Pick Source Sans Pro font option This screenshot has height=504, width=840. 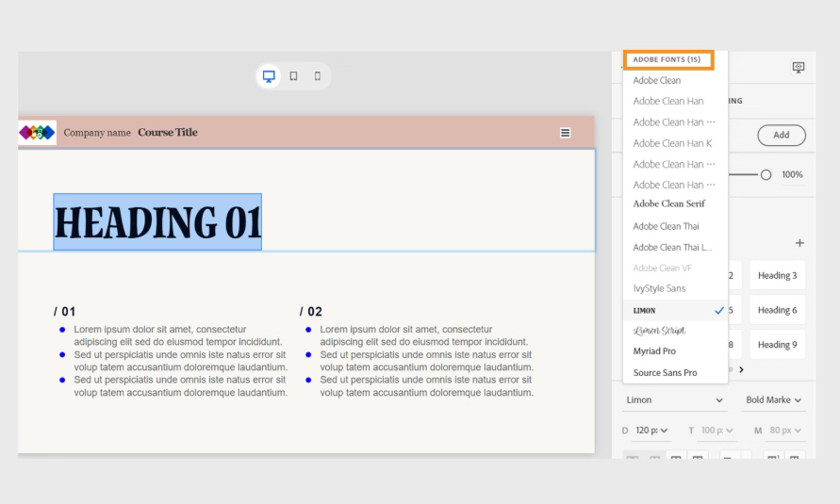tap(665, 373)
